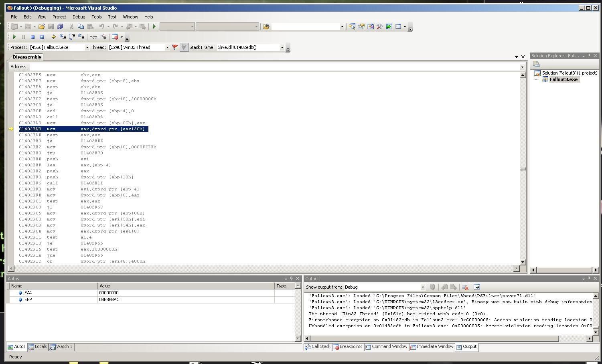Stop debugging with the blue square icon
This screenshot has width=602, height=364.
coord(32,37)
